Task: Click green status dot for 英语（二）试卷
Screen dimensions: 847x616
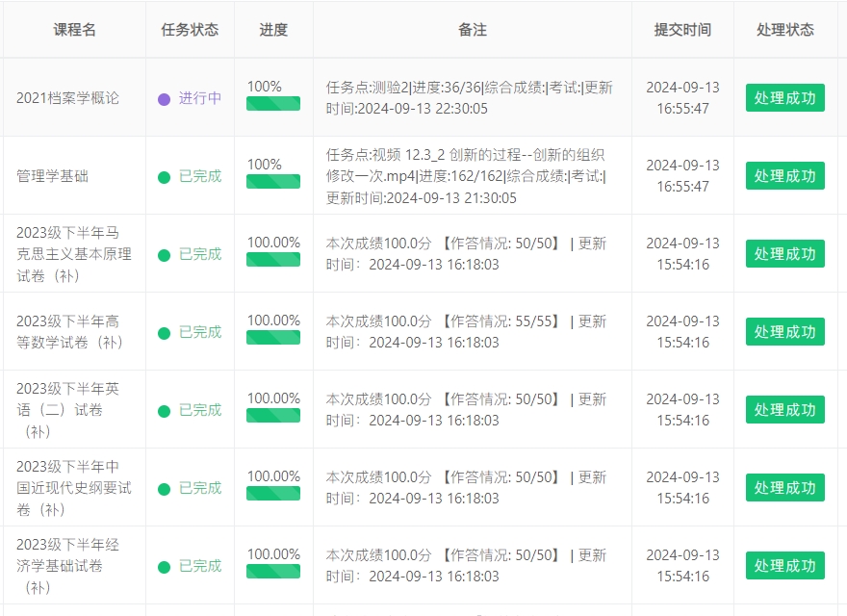Action: pos(164,410)
